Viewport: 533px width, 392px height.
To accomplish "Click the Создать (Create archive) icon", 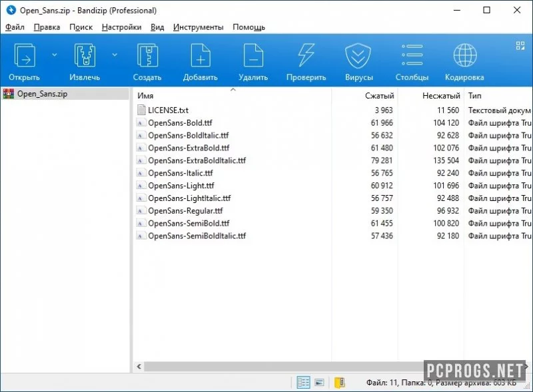I will 147,55.
